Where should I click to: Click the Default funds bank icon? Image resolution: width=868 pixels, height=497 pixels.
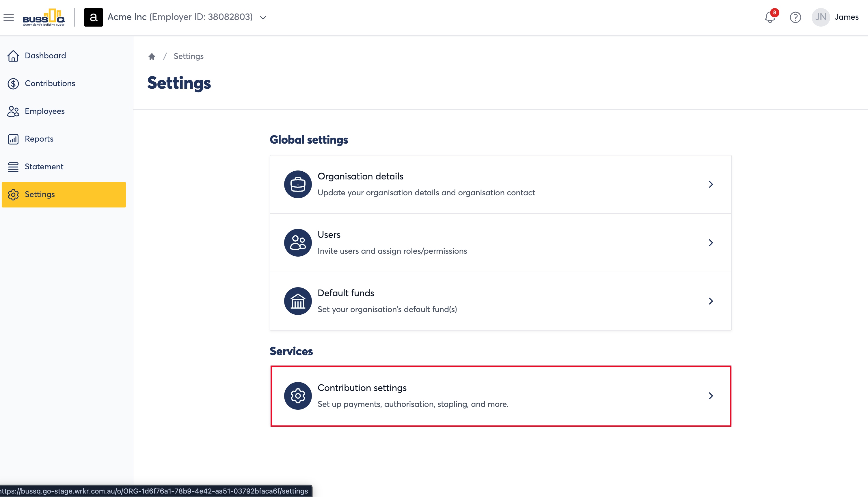(298, 301)
